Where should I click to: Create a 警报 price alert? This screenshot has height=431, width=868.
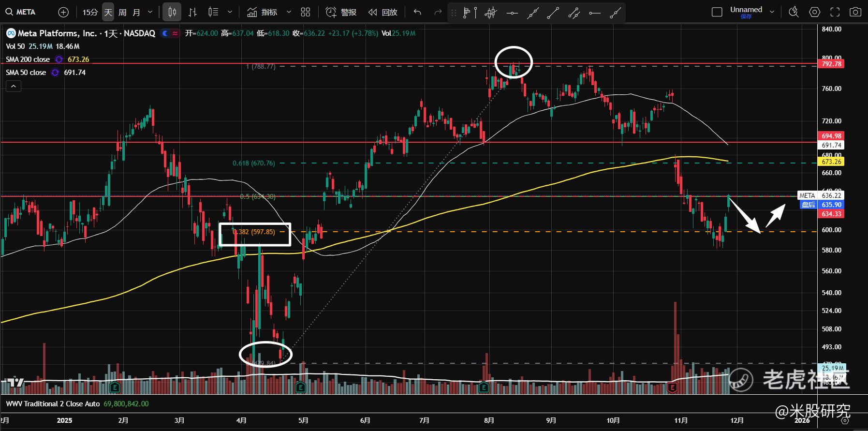point(341,12)
